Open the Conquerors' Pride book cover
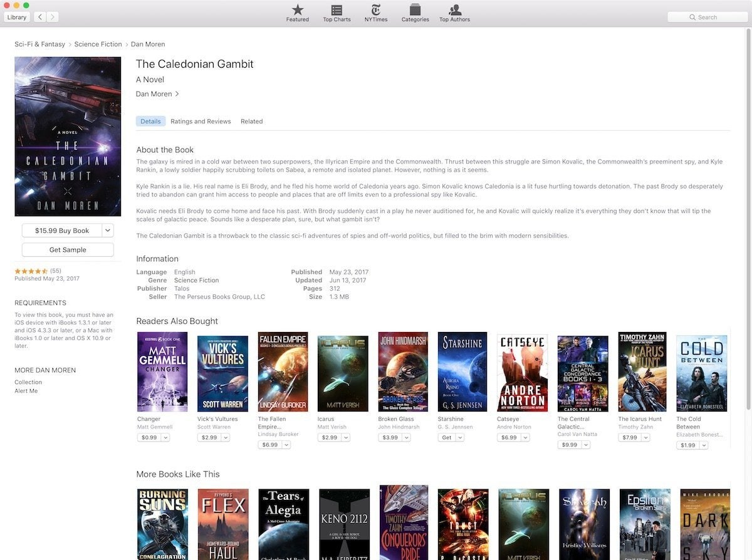 coord(404,522)
